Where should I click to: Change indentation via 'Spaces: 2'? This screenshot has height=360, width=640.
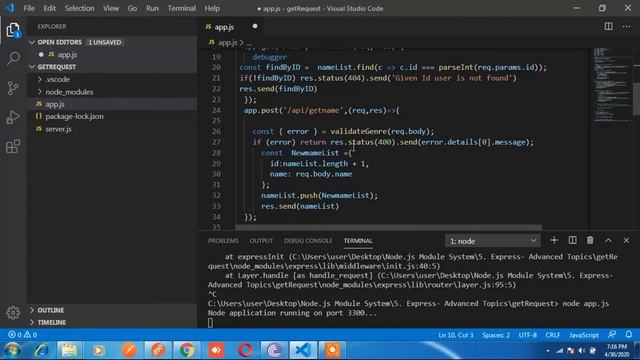[496, 335]
